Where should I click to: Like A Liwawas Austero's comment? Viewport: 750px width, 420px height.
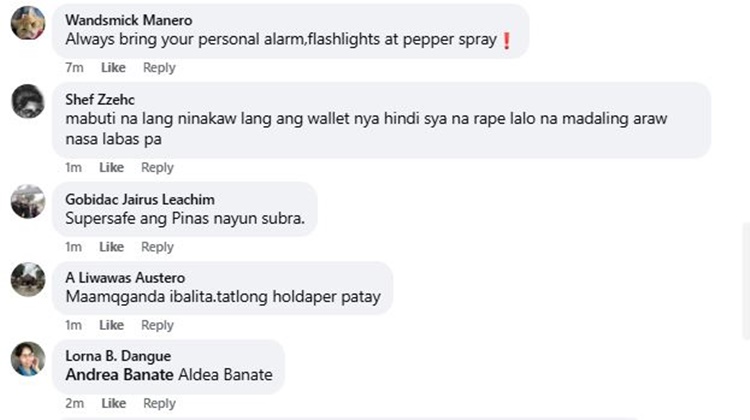click(111, 325)
